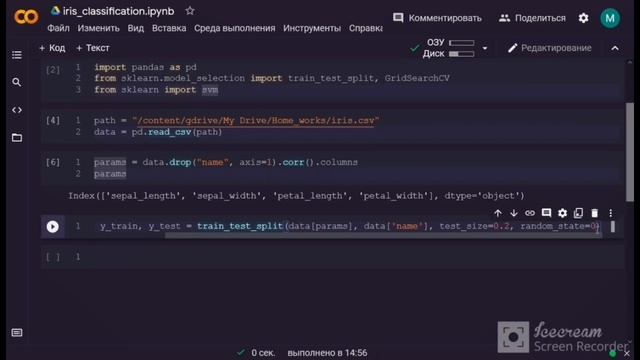Mirror active cell in a tab
The width and height of the screenshot is (640, 360).
578,213
